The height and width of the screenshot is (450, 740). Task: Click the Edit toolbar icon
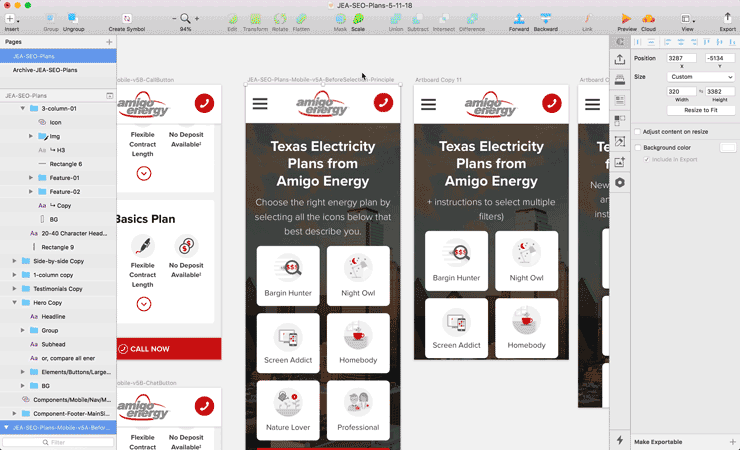tap(232, 19)
